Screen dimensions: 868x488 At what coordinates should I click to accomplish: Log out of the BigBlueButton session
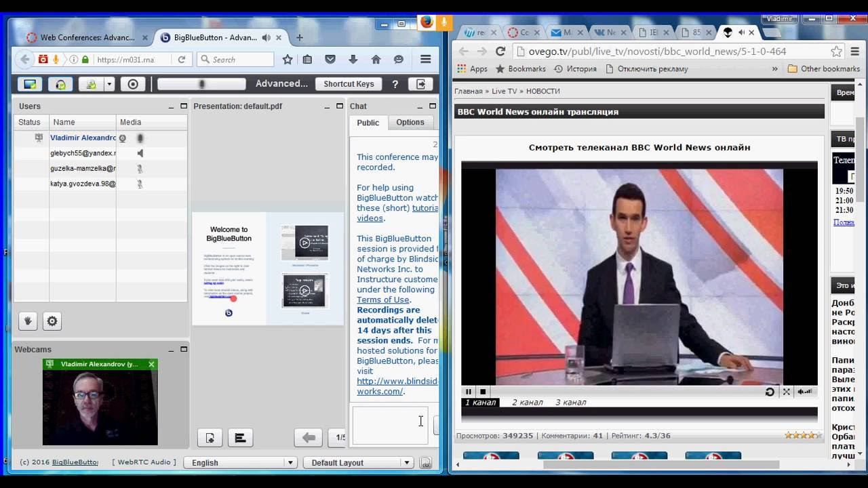point(421,84)
